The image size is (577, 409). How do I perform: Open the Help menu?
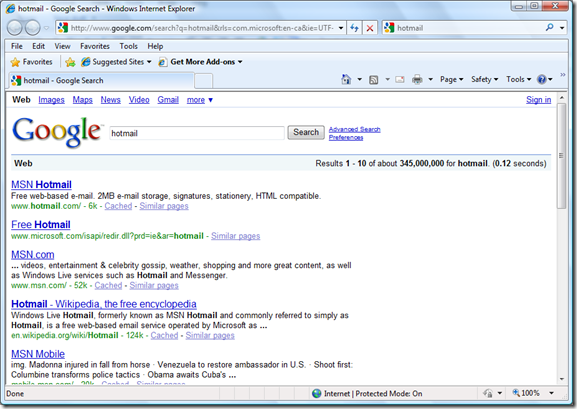click(x=155, y=46)
